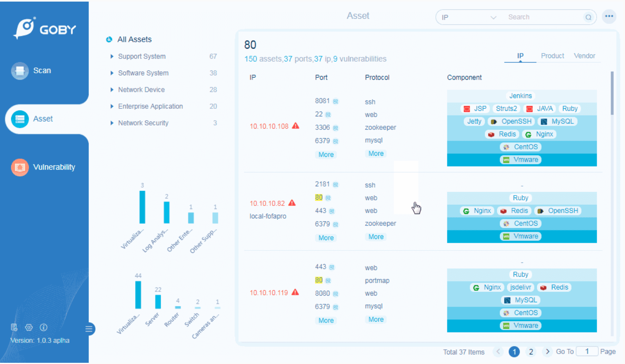Click current page 1 button
This screenshot has width=625, height=364.
point(514,352)
